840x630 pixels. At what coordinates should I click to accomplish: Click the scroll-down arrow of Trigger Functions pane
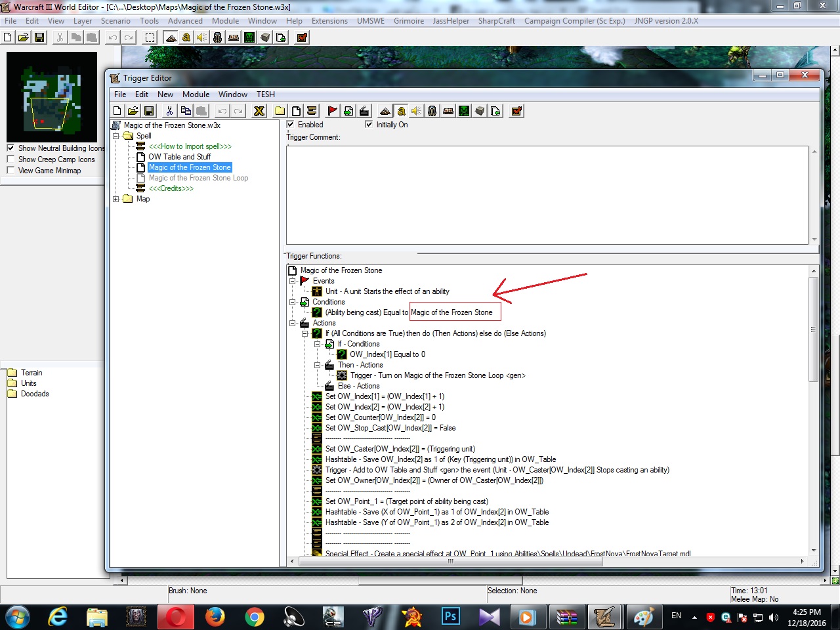(x=814, y=551)
